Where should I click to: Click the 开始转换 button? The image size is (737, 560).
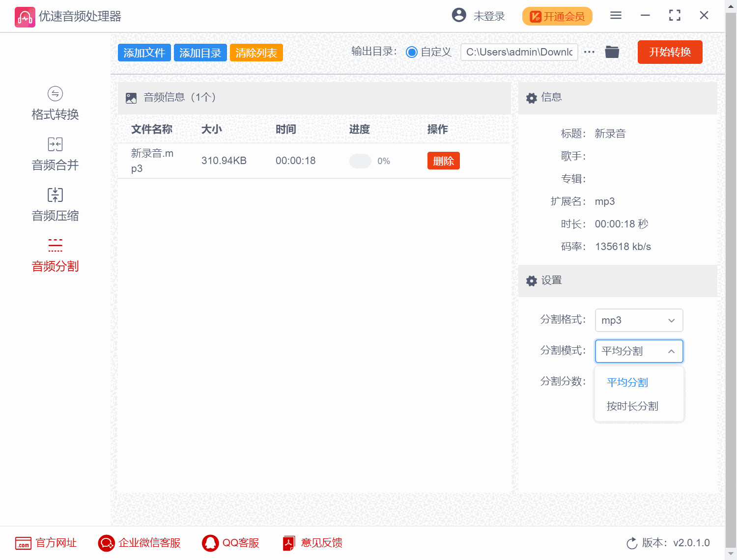click(670, 52)
